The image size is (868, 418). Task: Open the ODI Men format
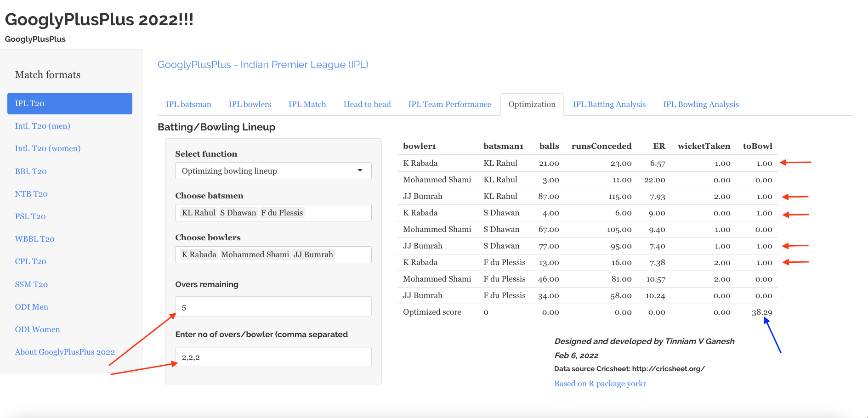(31, 307)
